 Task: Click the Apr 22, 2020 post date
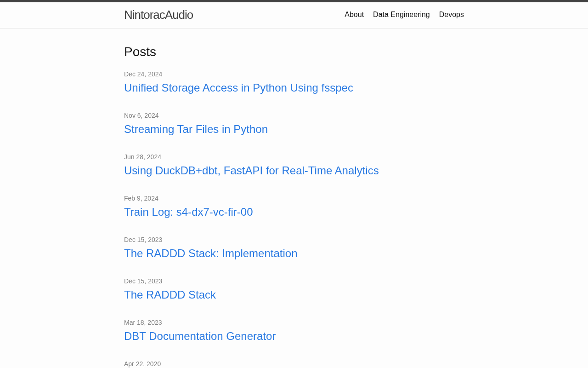[x=142, y=364]
